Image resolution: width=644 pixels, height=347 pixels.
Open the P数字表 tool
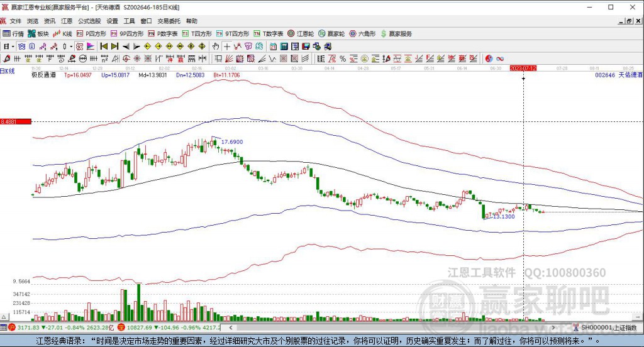pyautogui.click(x=163, y=34)
